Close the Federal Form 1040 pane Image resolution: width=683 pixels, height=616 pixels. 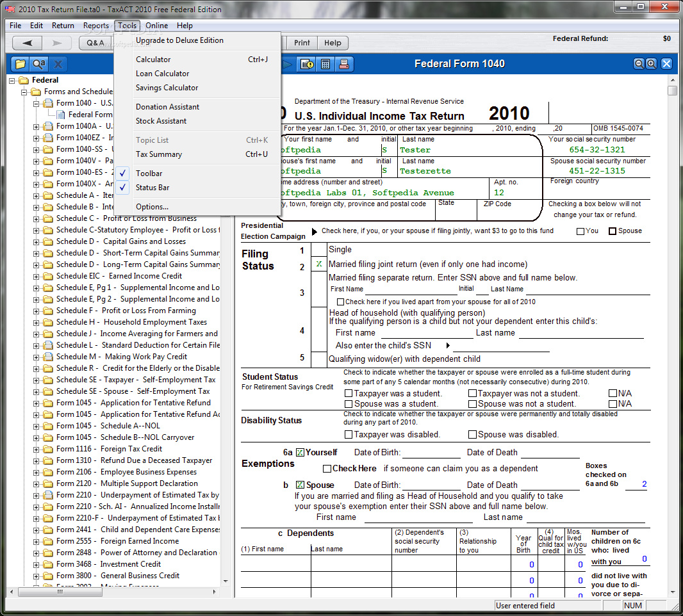666,64
